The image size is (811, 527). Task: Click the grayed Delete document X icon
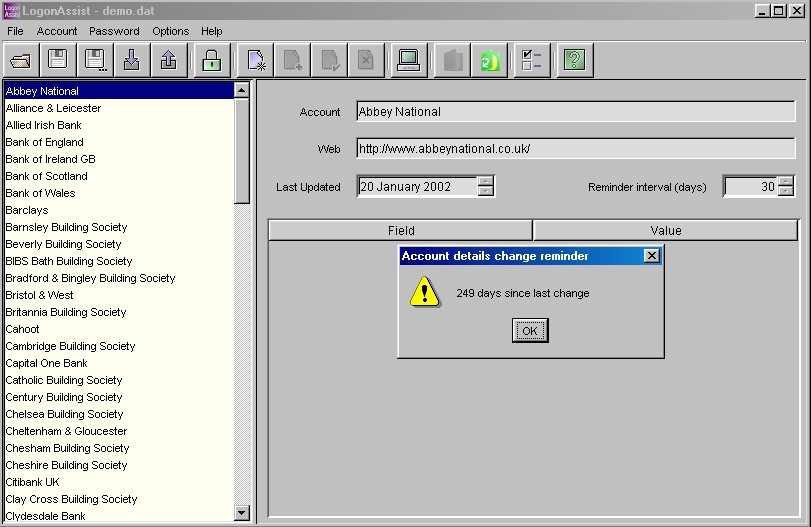366,60
